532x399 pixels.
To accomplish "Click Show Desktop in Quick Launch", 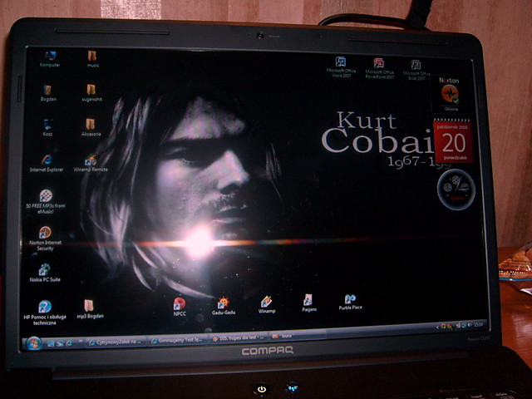I will pyautogui.click(x=51, y=343).
